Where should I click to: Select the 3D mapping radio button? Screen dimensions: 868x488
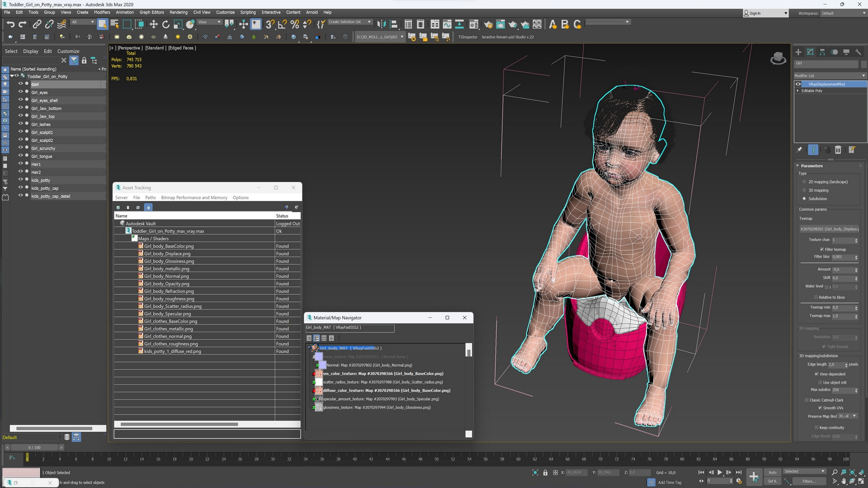pyautogui.click(x=804, y=190)
